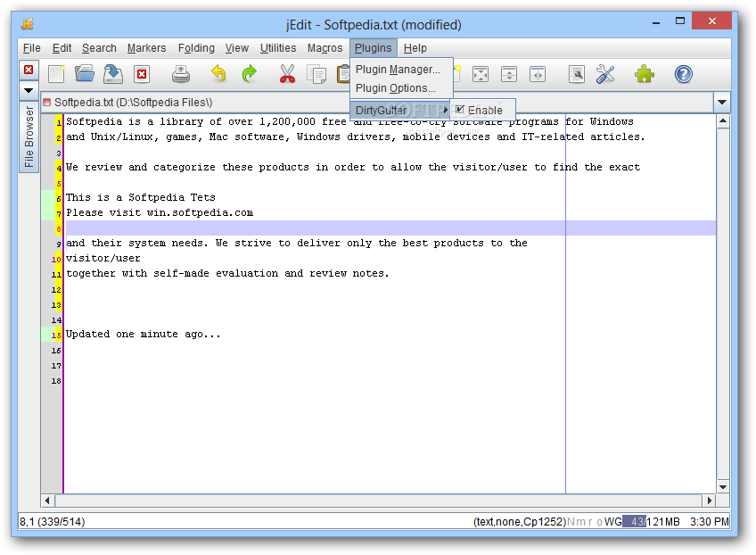756x555 pixels.
Task: Click the caret position status 8,1 (339/514)
Action: [52, 522]
